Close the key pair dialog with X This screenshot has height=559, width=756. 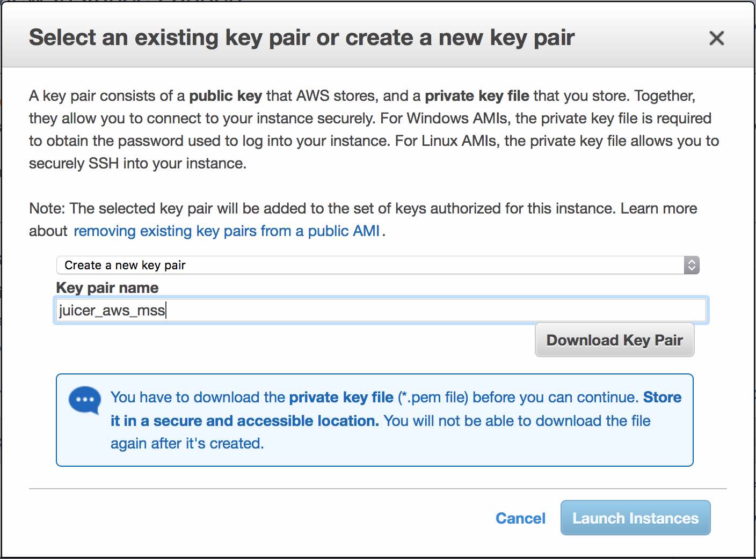point(716,38)
